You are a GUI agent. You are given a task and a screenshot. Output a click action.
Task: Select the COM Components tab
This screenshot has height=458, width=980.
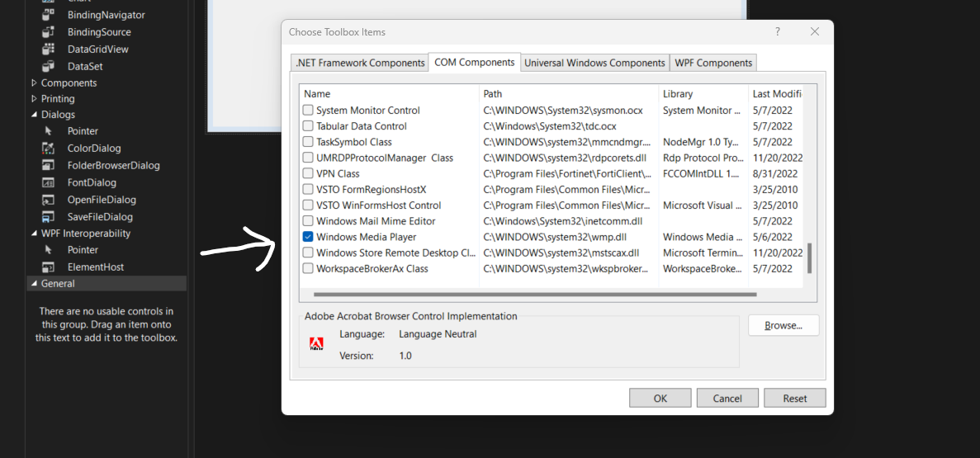(x=475, y=63)
